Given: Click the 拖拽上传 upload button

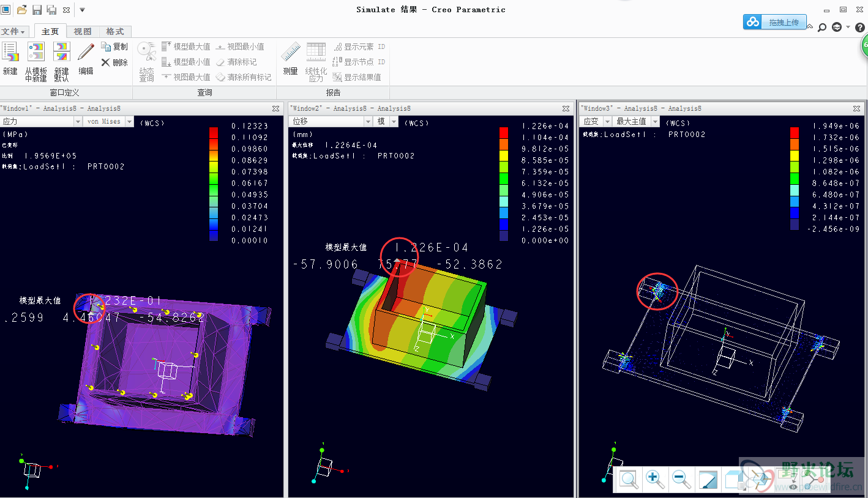Looking at the screenshot, I should click(775, 22).
